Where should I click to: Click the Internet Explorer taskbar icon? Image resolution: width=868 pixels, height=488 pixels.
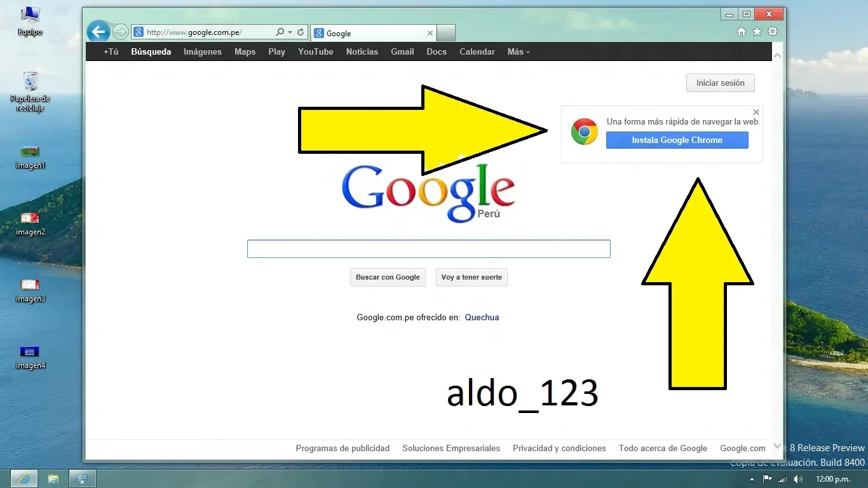24,478
